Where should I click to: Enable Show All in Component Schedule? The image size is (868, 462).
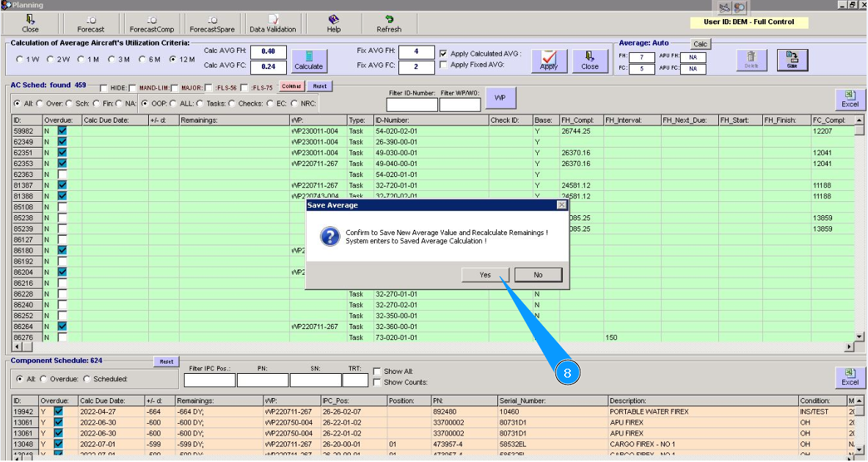[x=376, y=371]
